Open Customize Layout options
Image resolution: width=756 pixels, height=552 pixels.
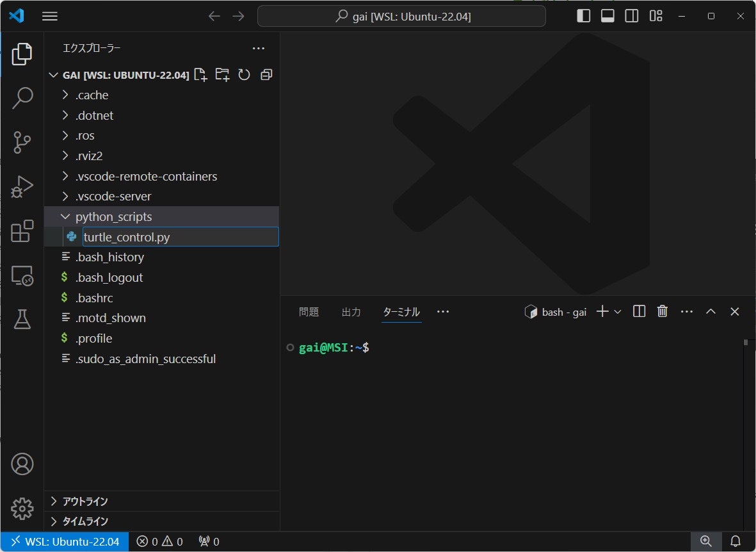pyautogui.click(x=655, y=16)
